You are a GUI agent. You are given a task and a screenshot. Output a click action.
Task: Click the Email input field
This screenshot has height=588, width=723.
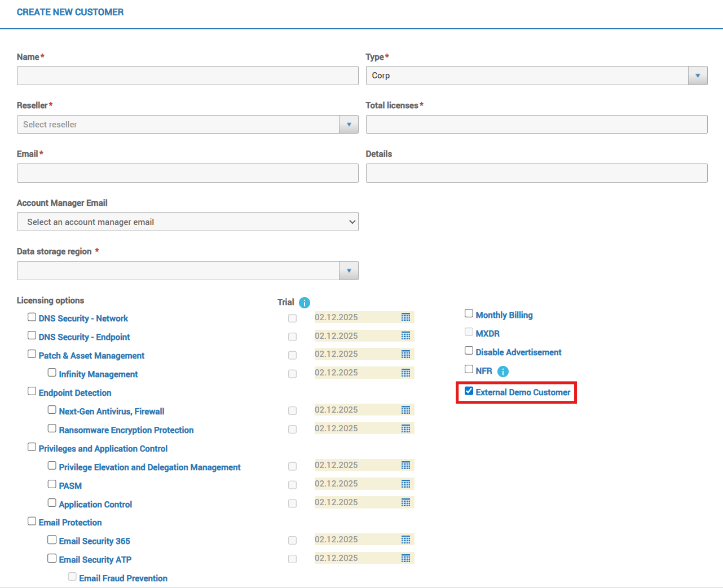click(188, 173)
